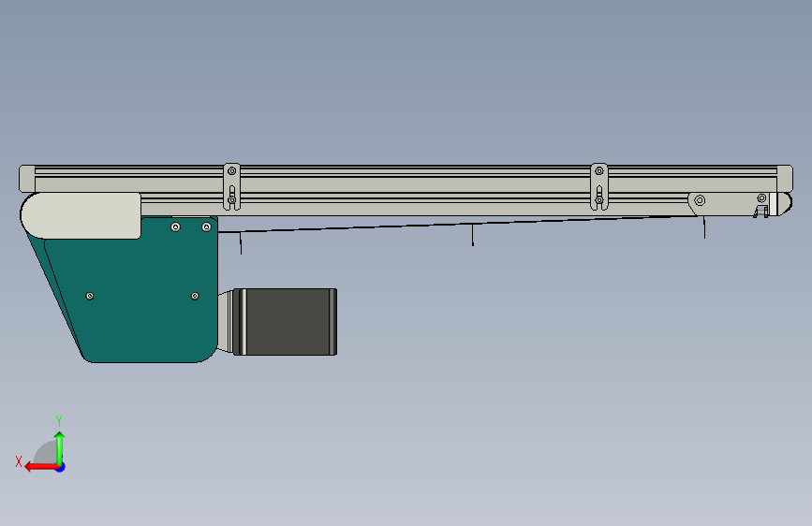812x526 pixels.
Task: Select the tail end plate near the conveyor tip
Action: coord(729,204)
